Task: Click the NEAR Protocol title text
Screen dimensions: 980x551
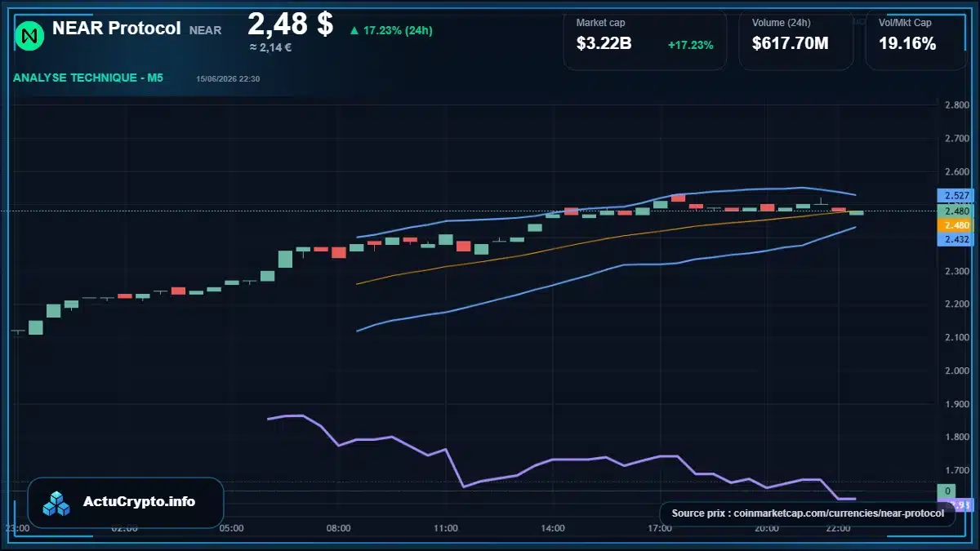Action: coord(117,28)
